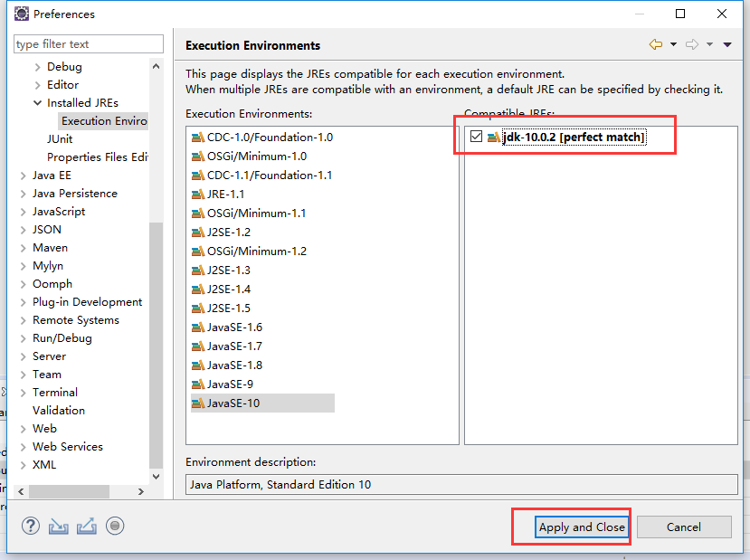750x560 pixels.
Task: Click the Environment description text field
Action: point(461,485)
